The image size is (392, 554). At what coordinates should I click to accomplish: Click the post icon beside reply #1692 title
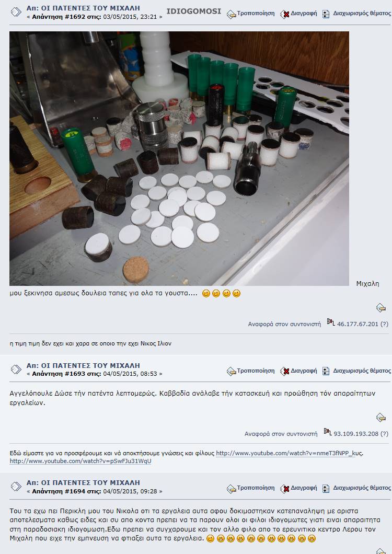[x=16, y=12]
